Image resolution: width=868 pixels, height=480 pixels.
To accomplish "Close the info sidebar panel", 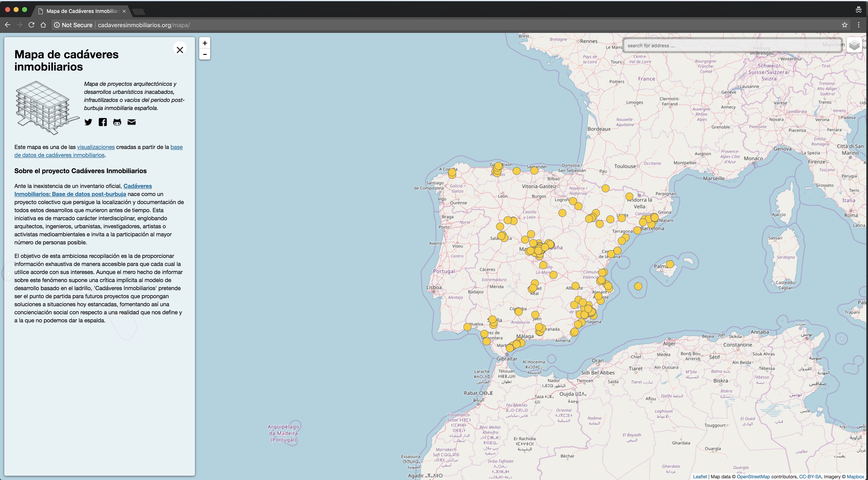I will tap(180, 50).
